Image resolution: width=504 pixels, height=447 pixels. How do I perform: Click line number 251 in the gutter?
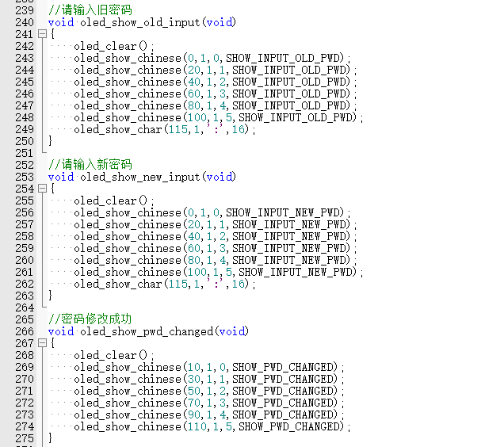click(x=25, y=153)
